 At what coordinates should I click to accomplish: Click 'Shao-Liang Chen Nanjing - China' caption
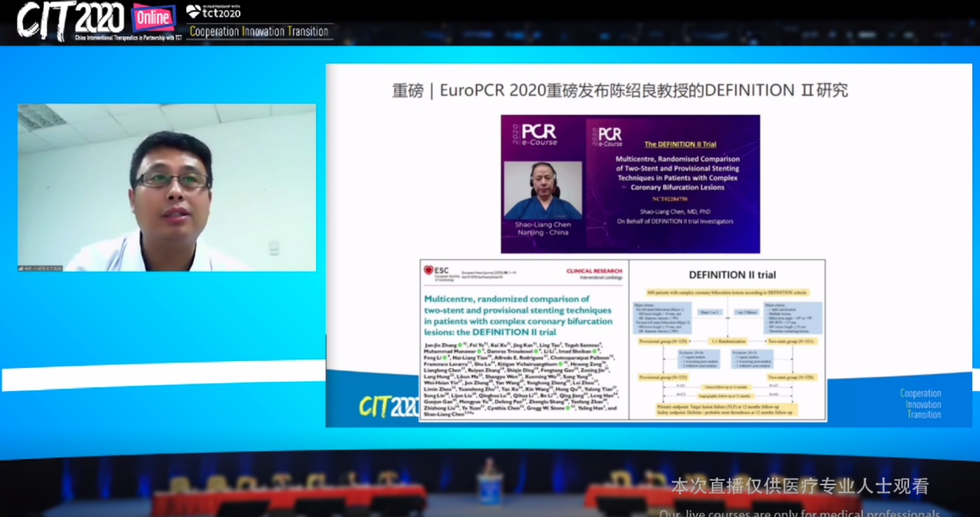pyautogui.click(x=543, y=229)
